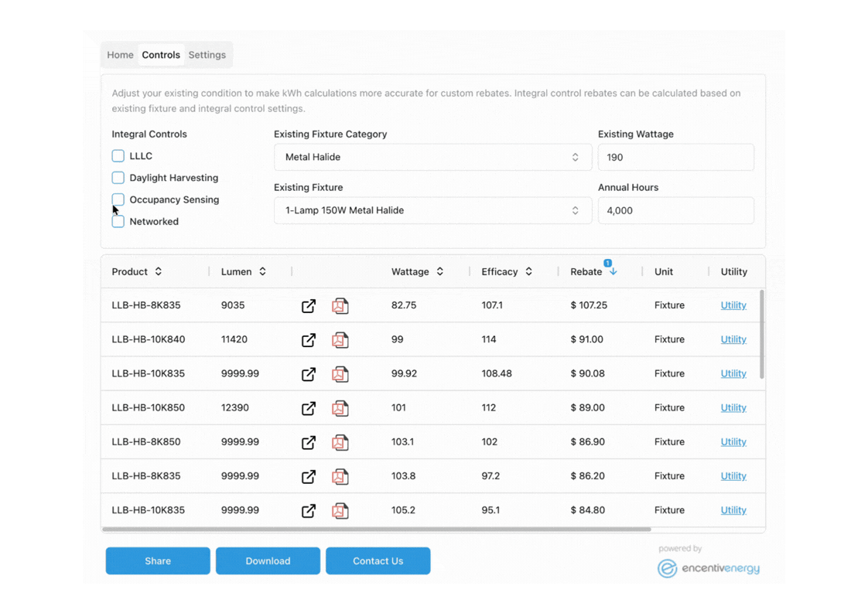This screenshot has width=868, height=613.
Task: Switch to the Home tab
Action: click(120, 54)
